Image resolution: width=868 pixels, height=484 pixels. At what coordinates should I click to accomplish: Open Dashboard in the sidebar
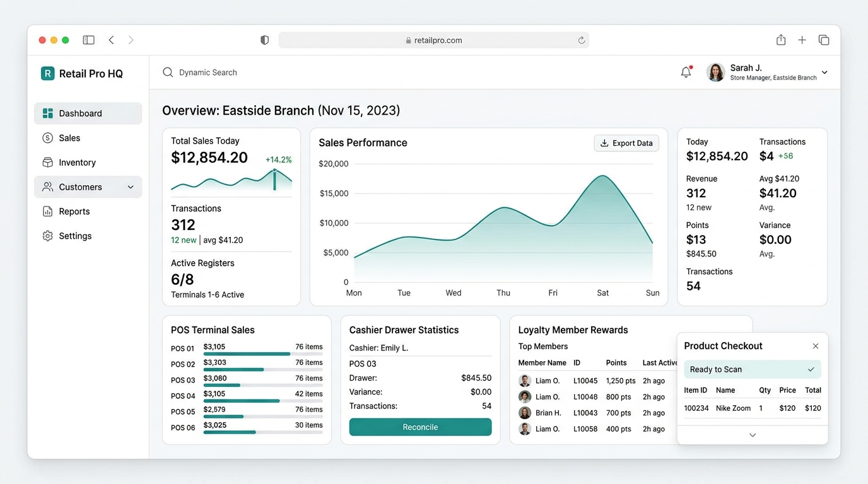click(x=88, y=113)
